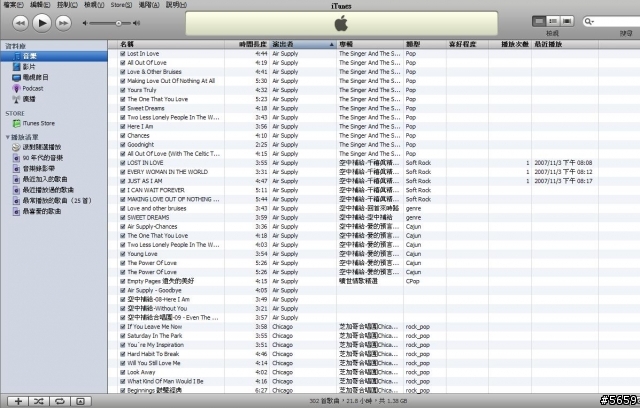
Task: Sort by the time length column header
Action: tap(247, 44)
